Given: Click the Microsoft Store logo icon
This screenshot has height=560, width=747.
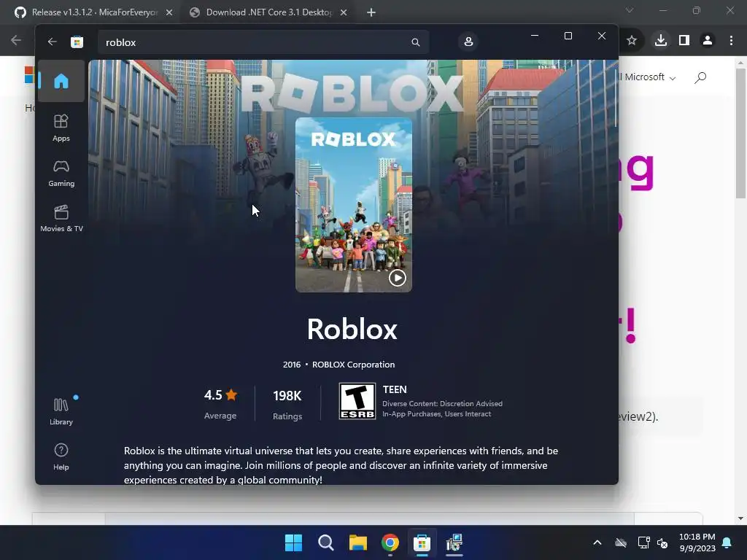Looking at the screenshot, I should (77, 42).
